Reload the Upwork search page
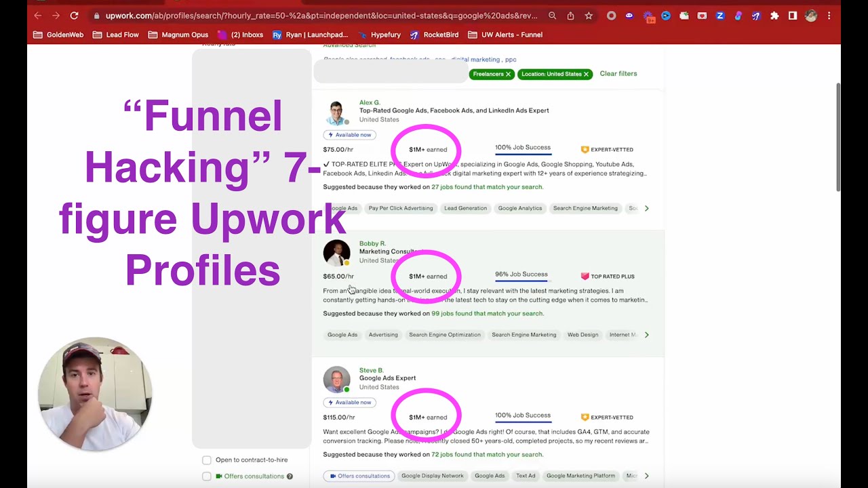The image size is (868, 488). 74,16
